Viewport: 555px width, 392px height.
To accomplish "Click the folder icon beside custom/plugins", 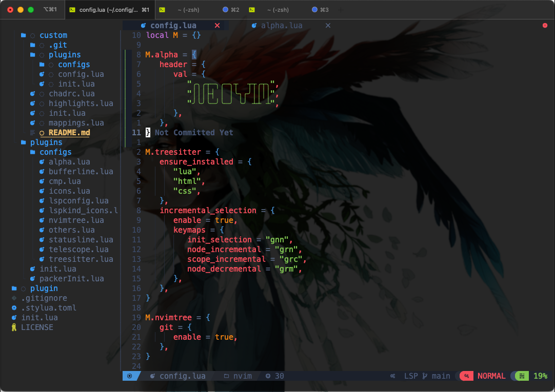I will 32,54.
